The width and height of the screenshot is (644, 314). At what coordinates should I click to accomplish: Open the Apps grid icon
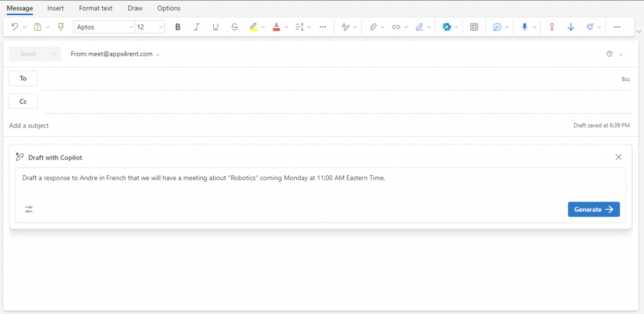point(474,27)
